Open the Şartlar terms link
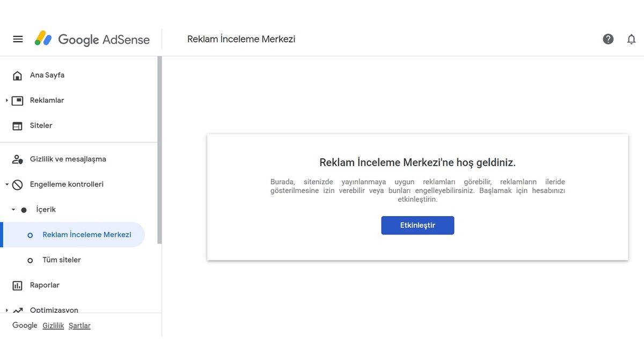This screenshot has height=362, width=644. 79,324
